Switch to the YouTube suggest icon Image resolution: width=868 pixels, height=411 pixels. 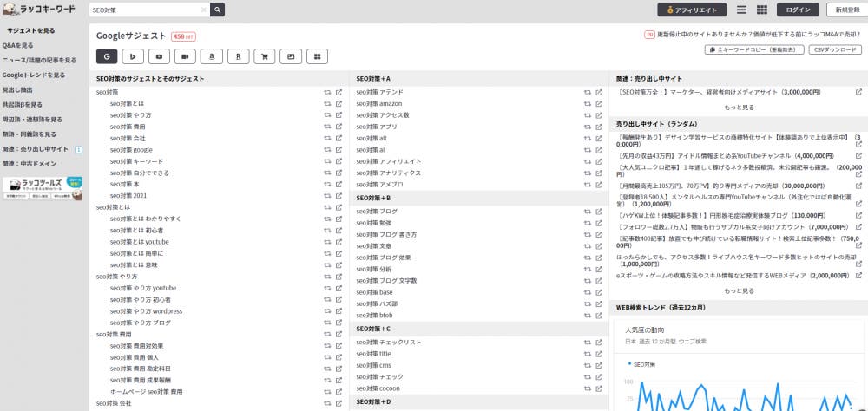[x=160, y=56]
